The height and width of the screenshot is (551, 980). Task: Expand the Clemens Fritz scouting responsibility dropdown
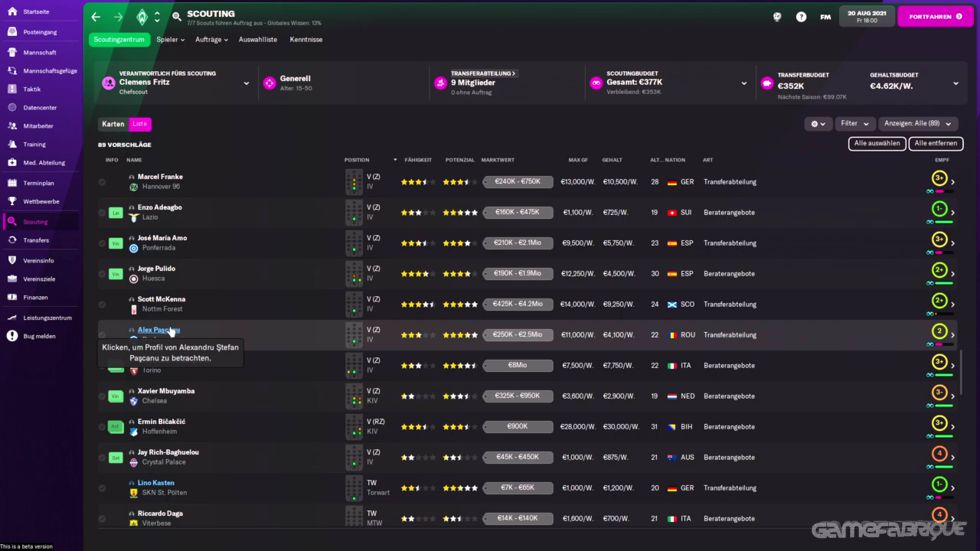pos(246,83)
